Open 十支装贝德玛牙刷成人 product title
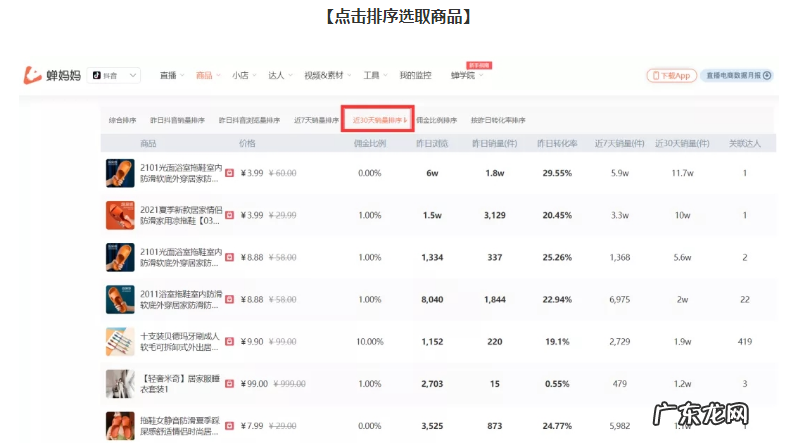 point(180,342)
